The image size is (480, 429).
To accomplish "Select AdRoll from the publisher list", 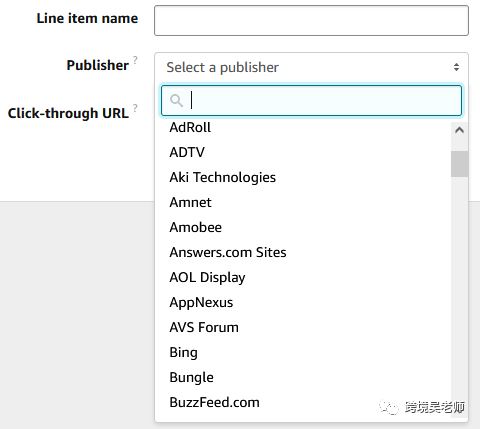I will pos(303,127).
